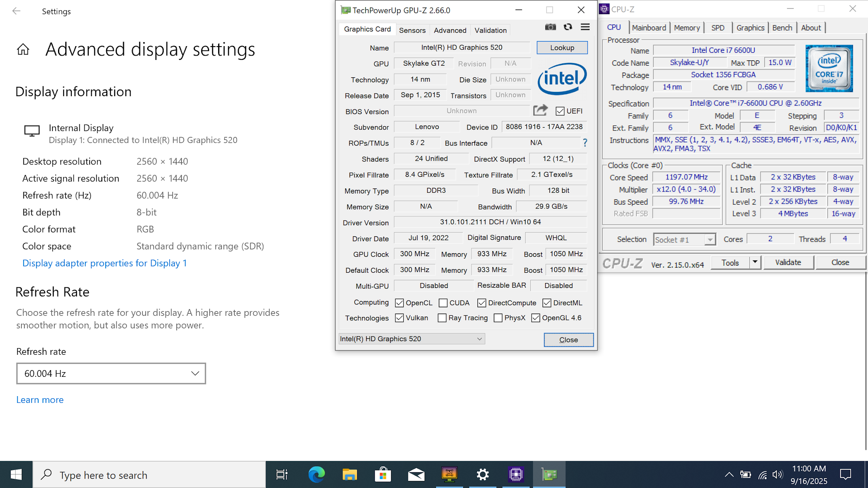868x488 pixels.
Task: Switch to the Advanced tab in GPU-Z
Action: (450, 30)
